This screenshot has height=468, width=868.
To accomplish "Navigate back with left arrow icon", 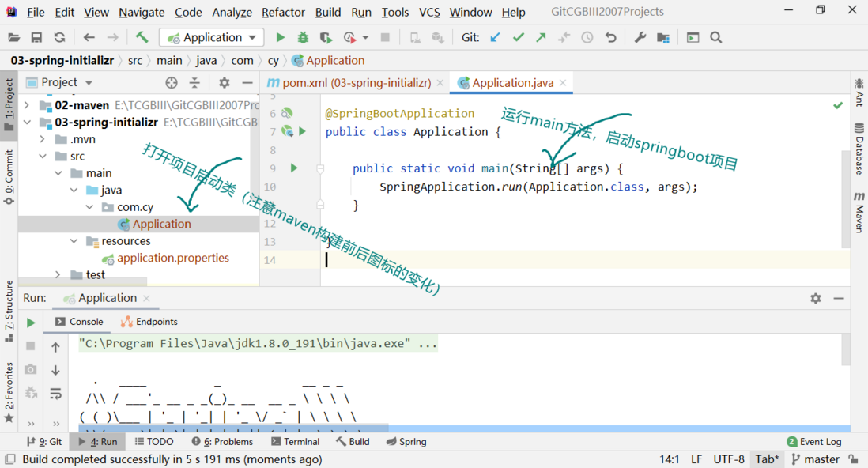I will tap(89, 38).
